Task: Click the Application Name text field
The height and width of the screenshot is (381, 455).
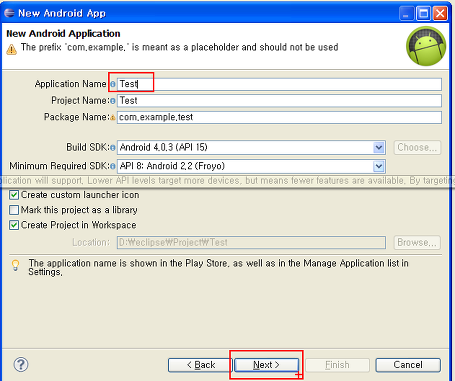Action: click(279, 84)
